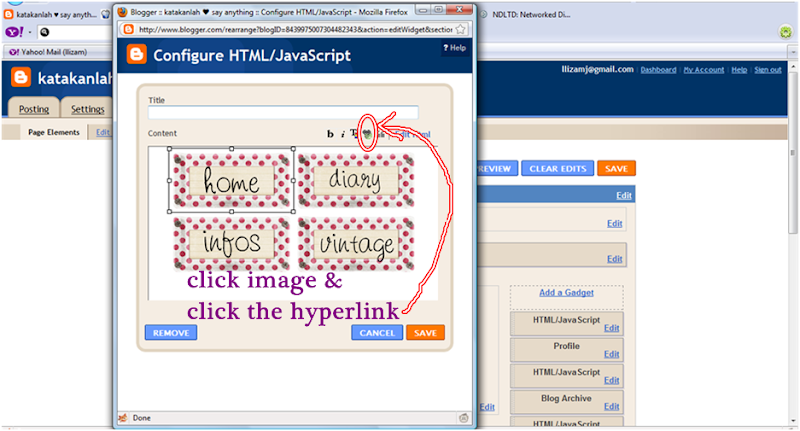
Task: Open Help link in Blogger header
Action: 739,70
